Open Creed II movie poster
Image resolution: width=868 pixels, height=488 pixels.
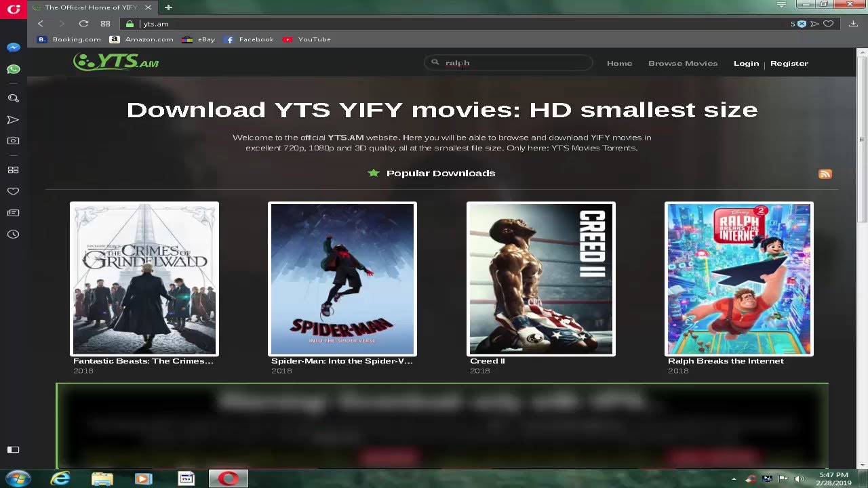click(x=541, y=279)
